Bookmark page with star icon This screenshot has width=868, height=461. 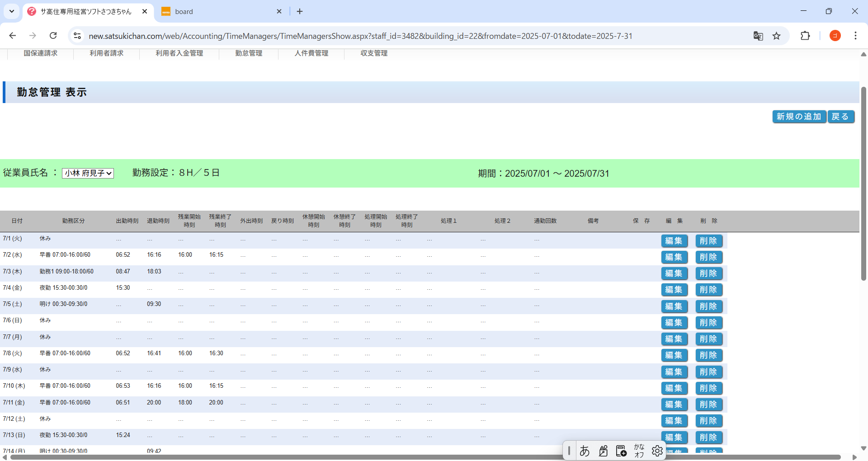[x=776, y=36]
